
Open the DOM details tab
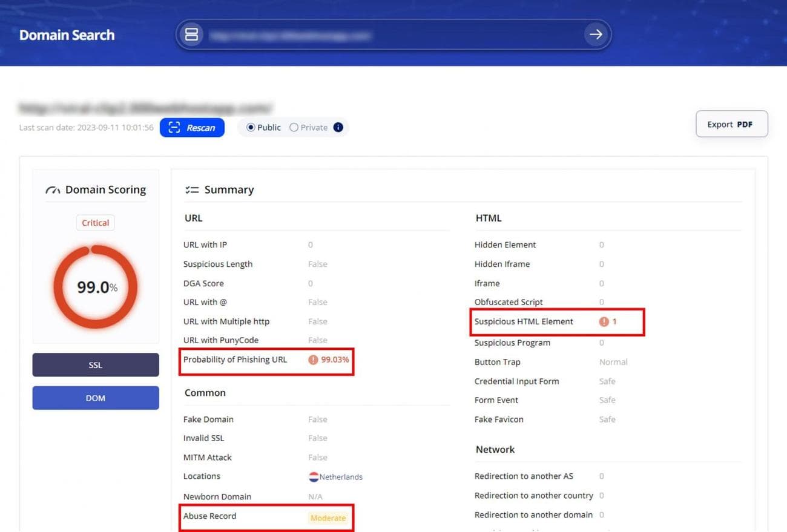96,398
